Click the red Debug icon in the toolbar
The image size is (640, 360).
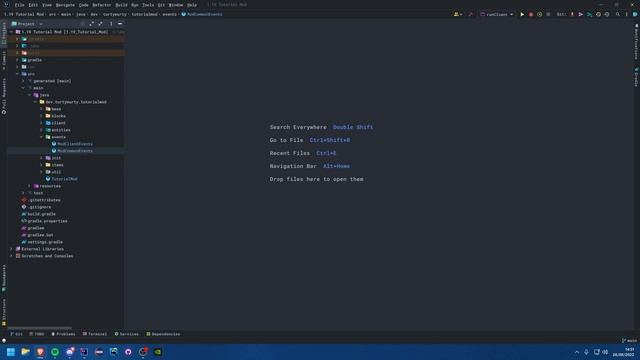[531, 14]
